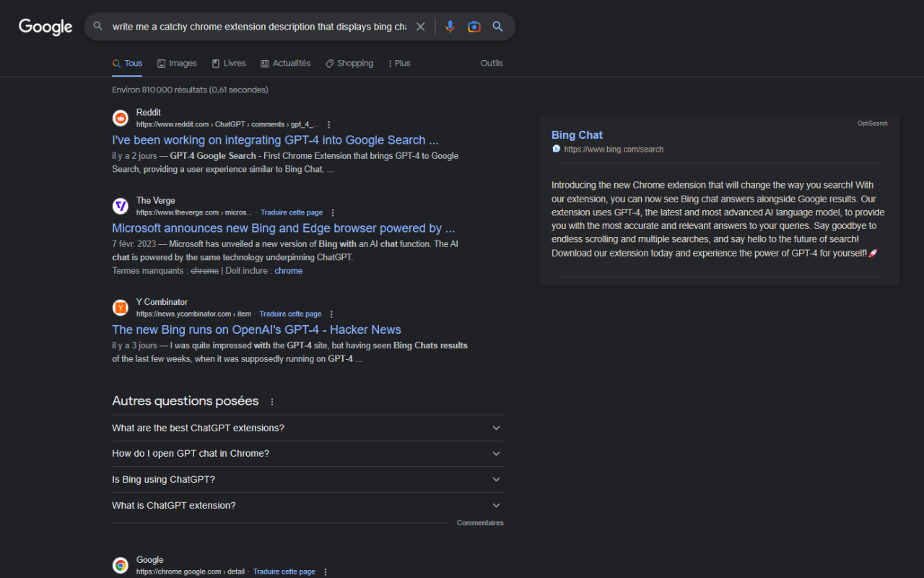Click the blue search magnifier button

pyautogui.click(x=498, y=27)
